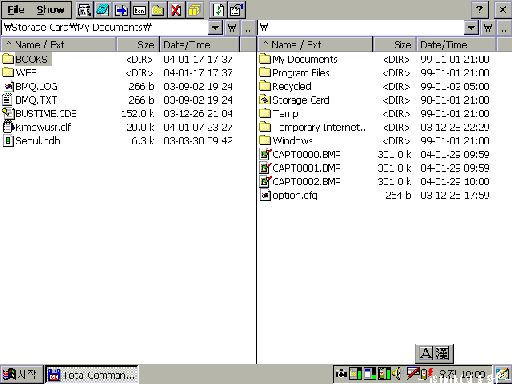This screenshot has width=512, height=384.
Task: Select the kmcwusr.dif file
Action: (x=37, y=127)
